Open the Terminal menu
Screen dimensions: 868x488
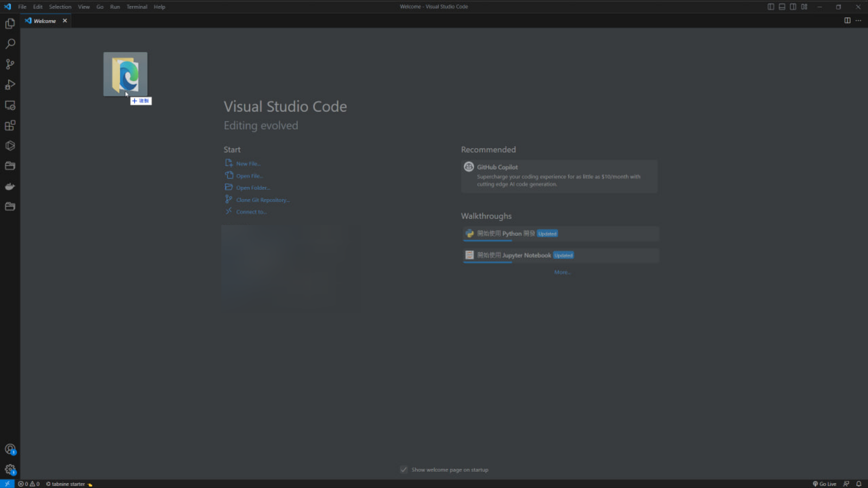tap(137, 7)
